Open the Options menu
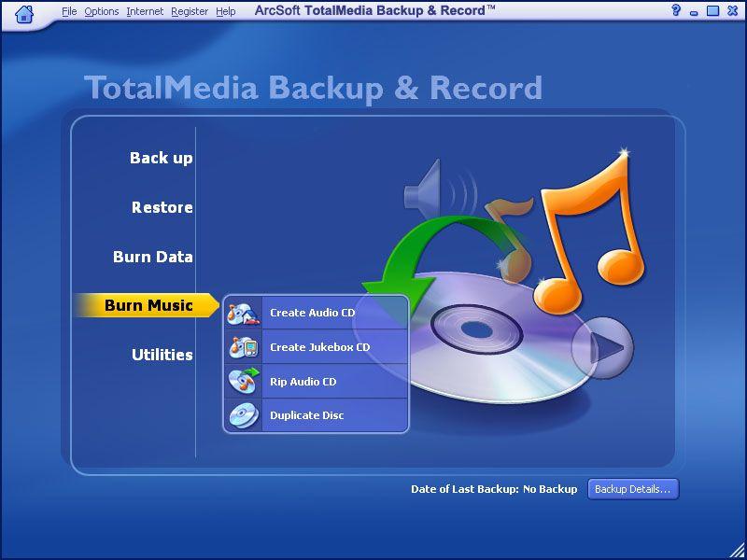Screen dimensions: 747x560 tap(102, 11)
